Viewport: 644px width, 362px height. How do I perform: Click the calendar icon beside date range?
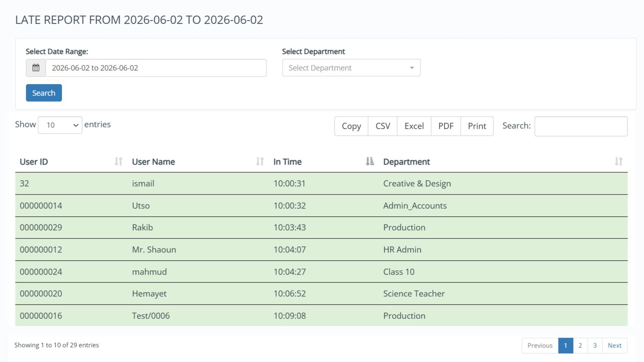pyautogui.click(x=36, y=68)
